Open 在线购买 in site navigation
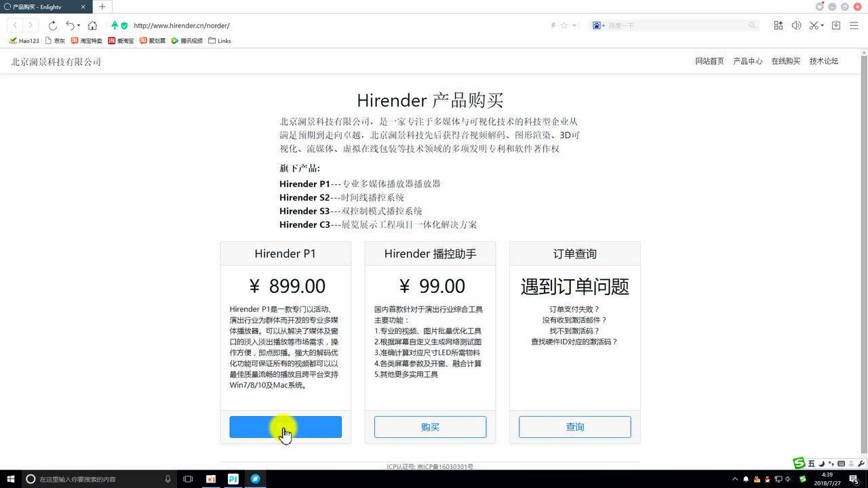 [x=785, y=61]
